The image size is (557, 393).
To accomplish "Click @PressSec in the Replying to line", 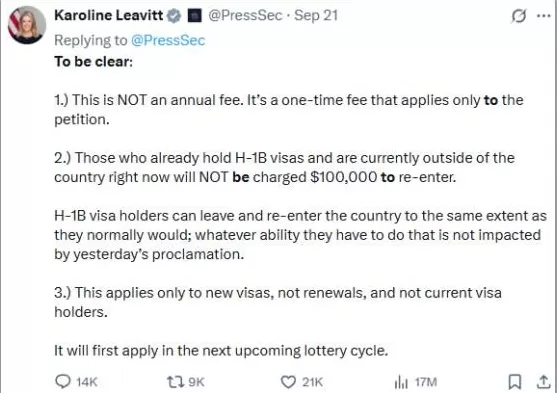I will (x=168, y=40).
